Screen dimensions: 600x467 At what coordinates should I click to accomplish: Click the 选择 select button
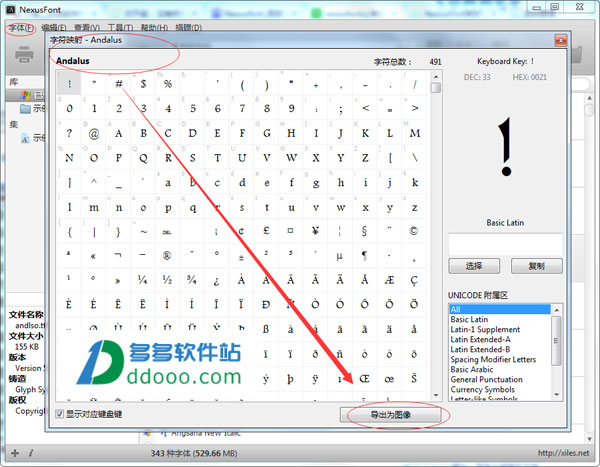(474, 266)
